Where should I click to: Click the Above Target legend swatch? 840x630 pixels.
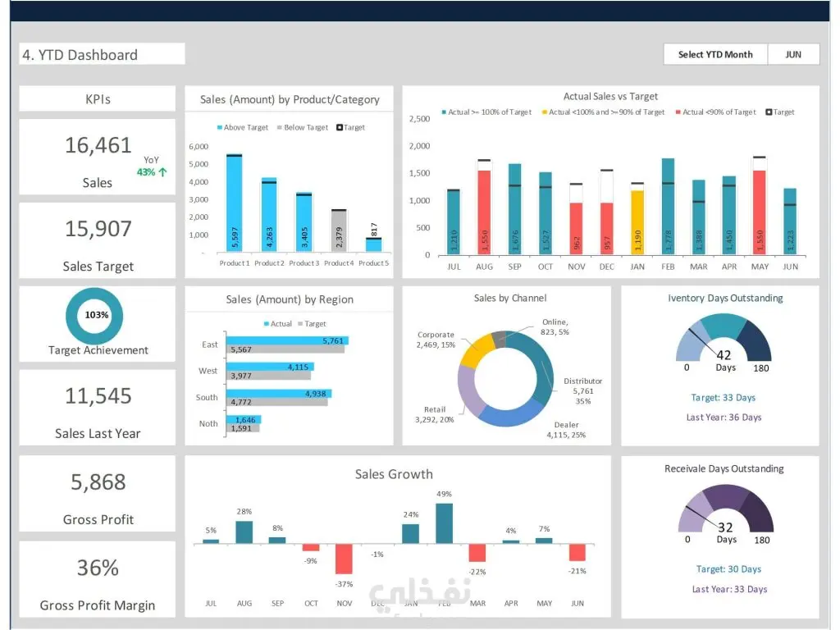click(220, 127)
